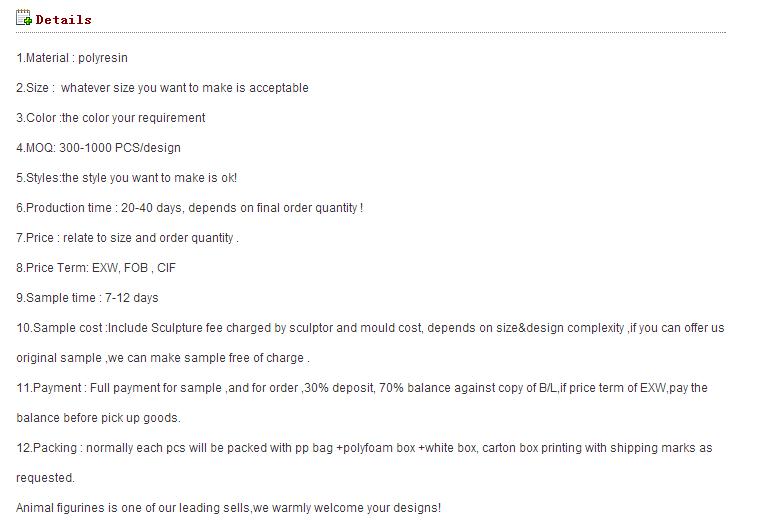
Task: Click the Payment terms line
Action: coord(362,388)
